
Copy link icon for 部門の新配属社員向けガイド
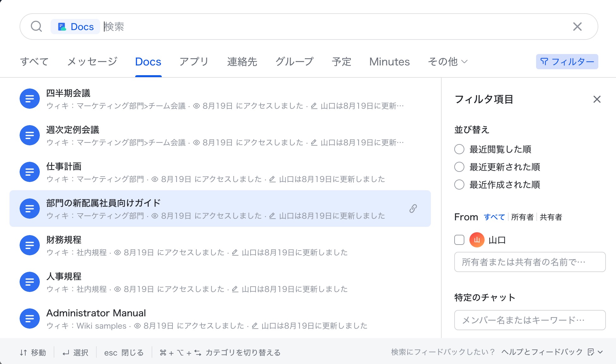[413, 209]
